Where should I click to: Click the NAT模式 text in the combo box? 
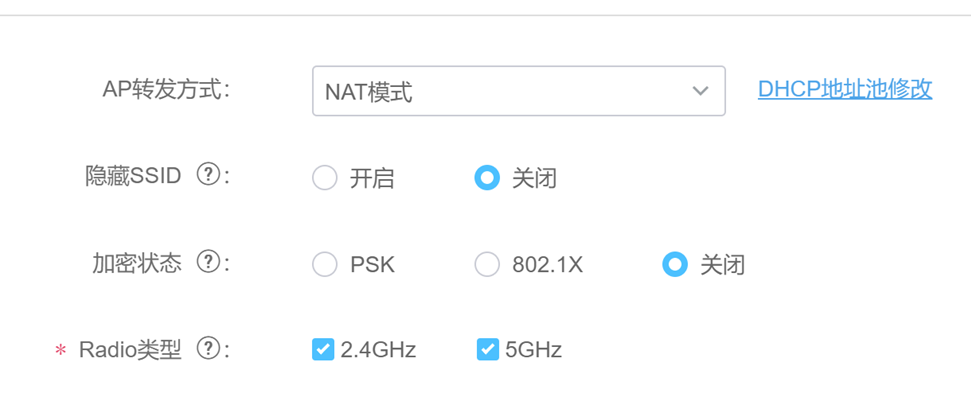tap(369, 92)
